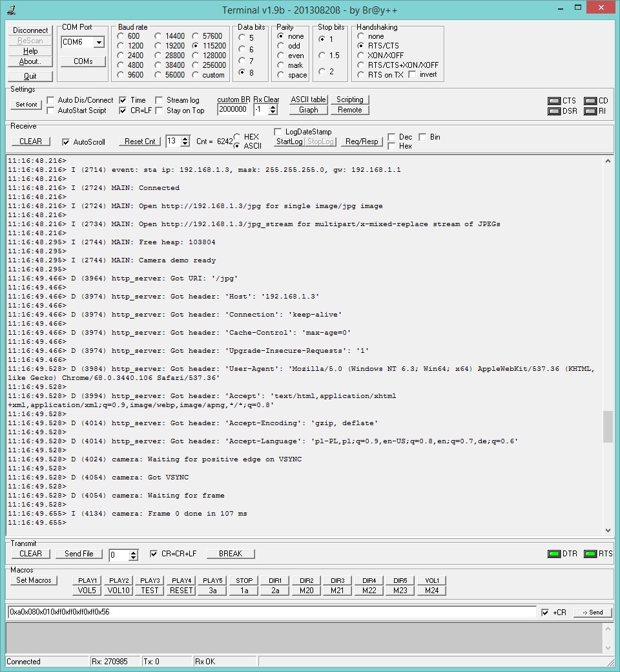Run the RESET macro
The height and width of the screenshot is (672, 620).
(x=181, y=591)
